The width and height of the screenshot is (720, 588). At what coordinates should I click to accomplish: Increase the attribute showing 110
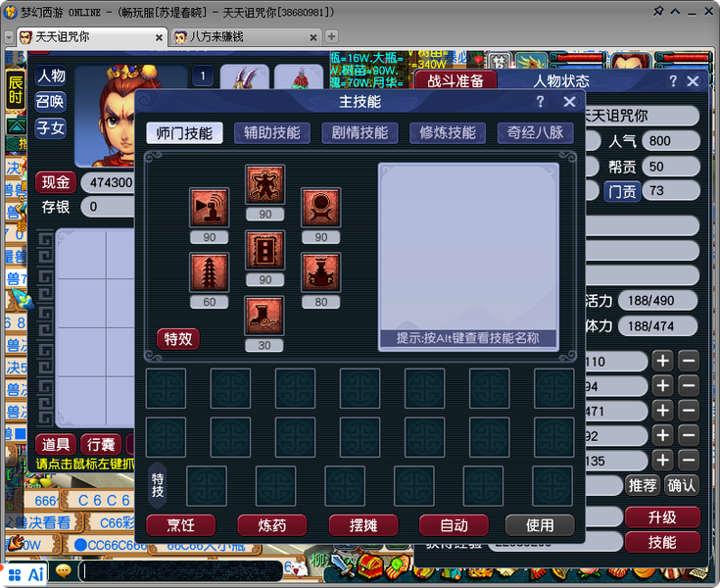662,361
